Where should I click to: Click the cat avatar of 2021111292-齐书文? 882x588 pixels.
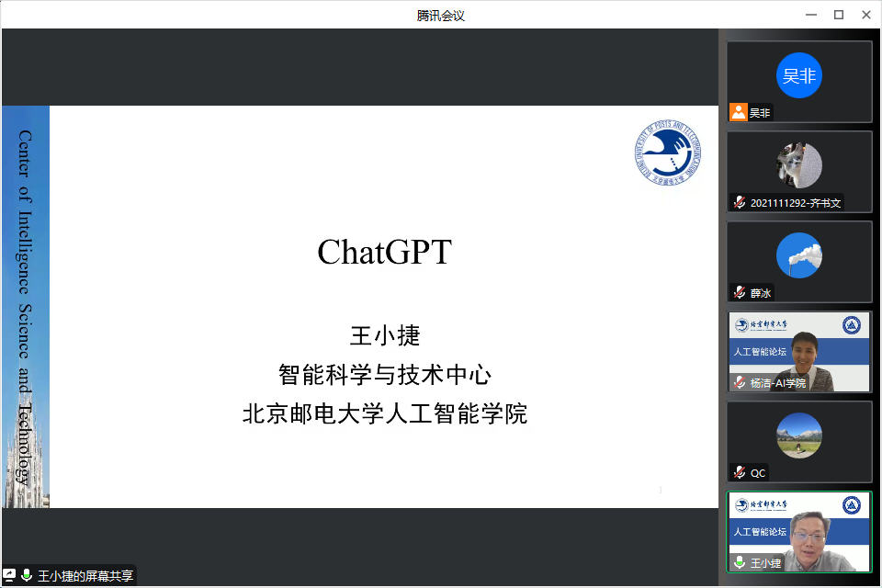798,165
